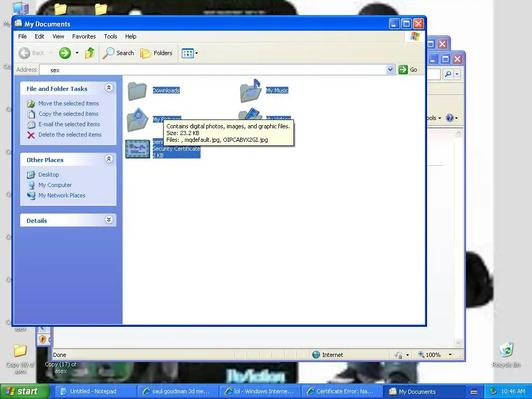Open the View menu
Viewport: 532px width, 399px height.
click(x=58, y=36)
